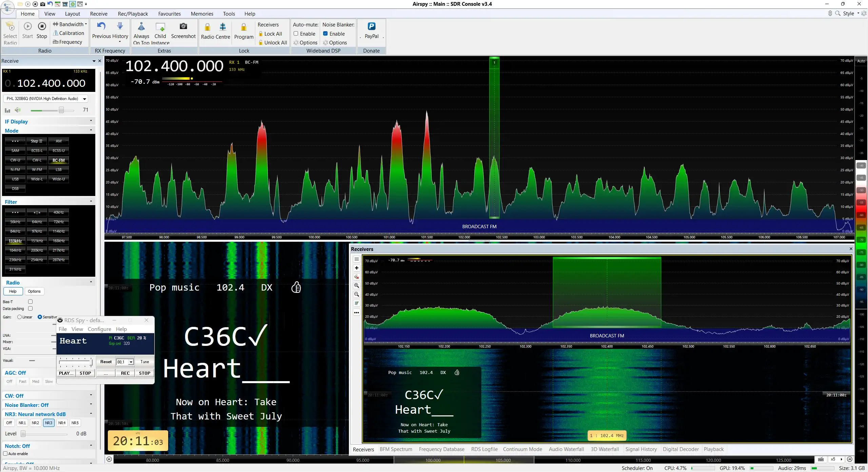Screen dimensions: 868x472
Task: Disable the Noise Blanker Enable checkbox
Action: (x=325, y=34)
